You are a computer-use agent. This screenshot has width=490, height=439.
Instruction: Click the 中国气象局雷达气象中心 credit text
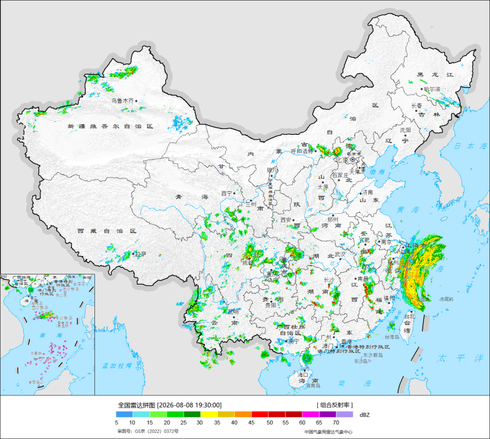point(328,432)
